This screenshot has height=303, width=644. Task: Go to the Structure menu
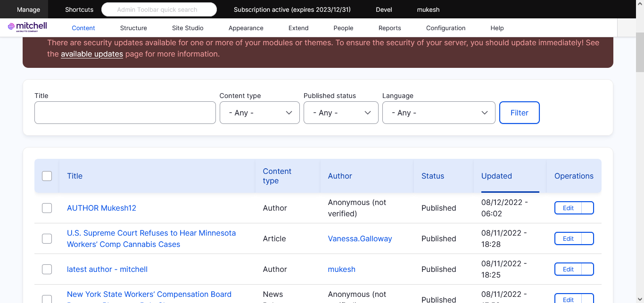coord(133,28)
